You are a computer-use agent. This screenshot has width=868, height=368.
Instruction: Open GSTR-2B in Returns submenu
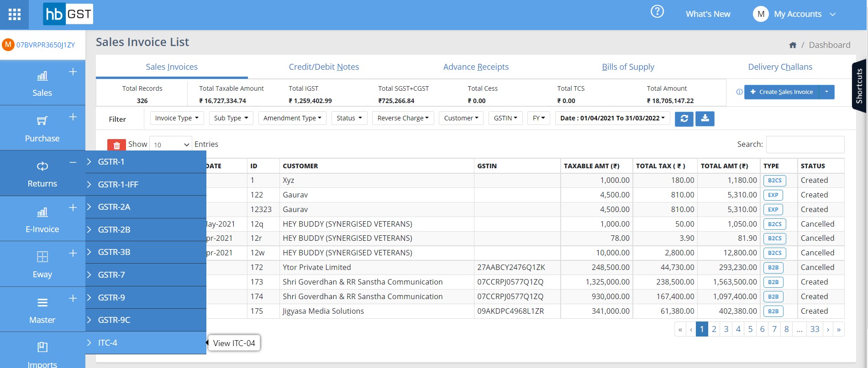tap(146, 229)
